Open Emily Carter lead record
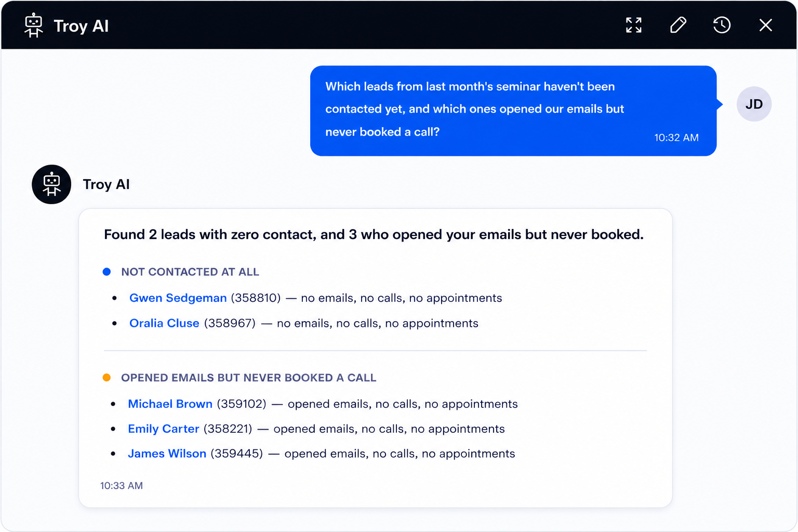The height and width of the screenshot is (532, 798). [163, 429]
